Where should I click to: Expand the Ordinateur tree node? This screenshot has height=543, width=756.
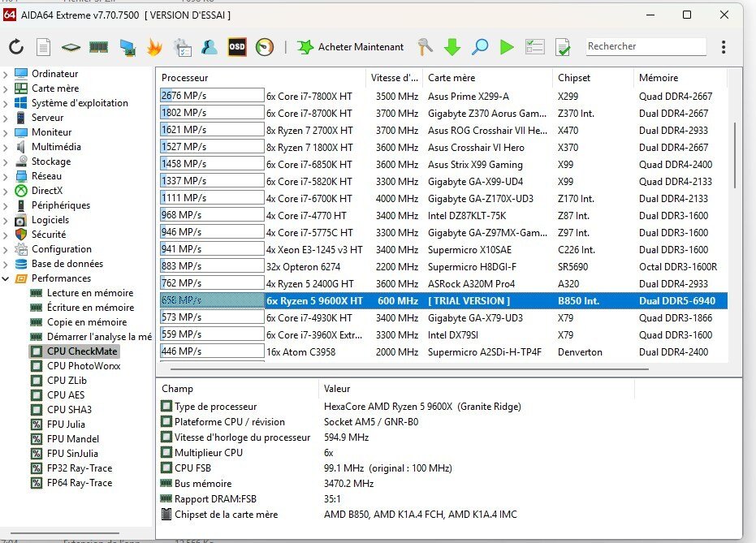click(6, 74)
